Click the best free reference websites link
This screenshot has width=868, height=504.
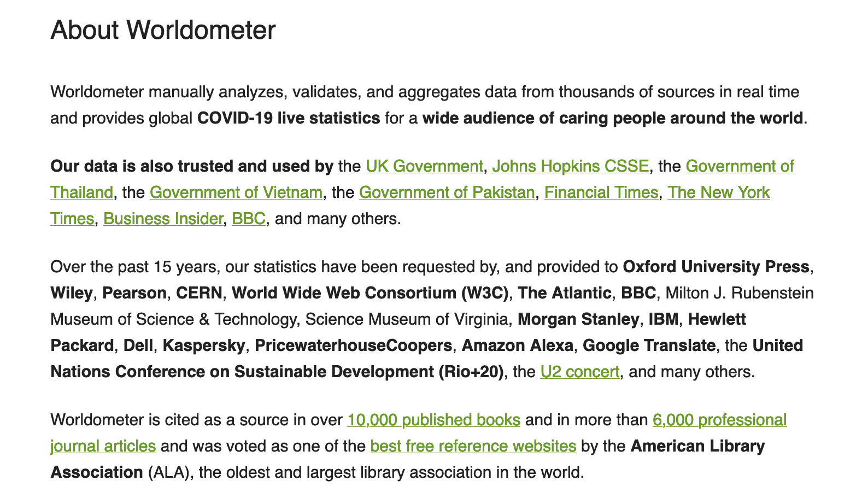click(473, 446)
